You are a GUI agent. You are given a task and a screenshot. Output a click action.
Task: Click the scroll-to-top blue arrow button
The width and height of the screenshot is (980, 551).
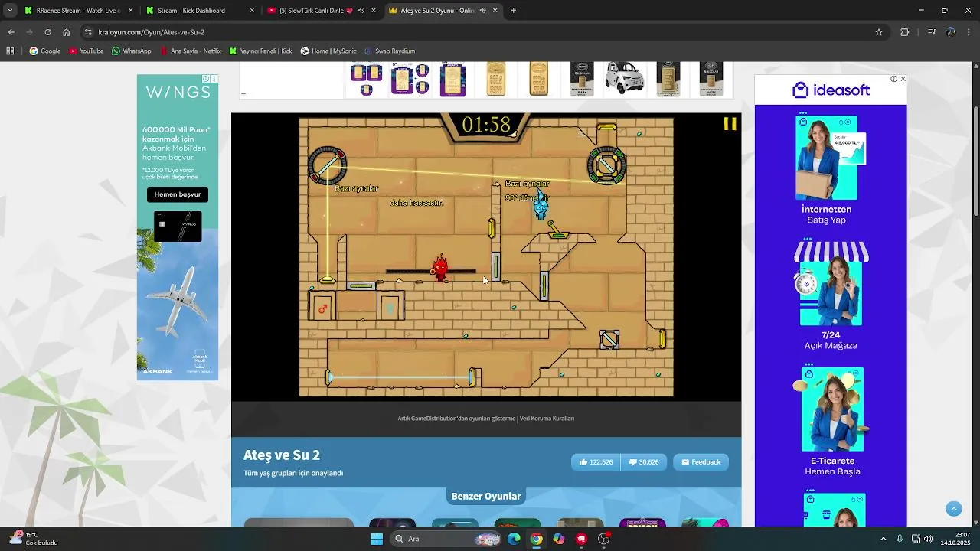(953, 509)
